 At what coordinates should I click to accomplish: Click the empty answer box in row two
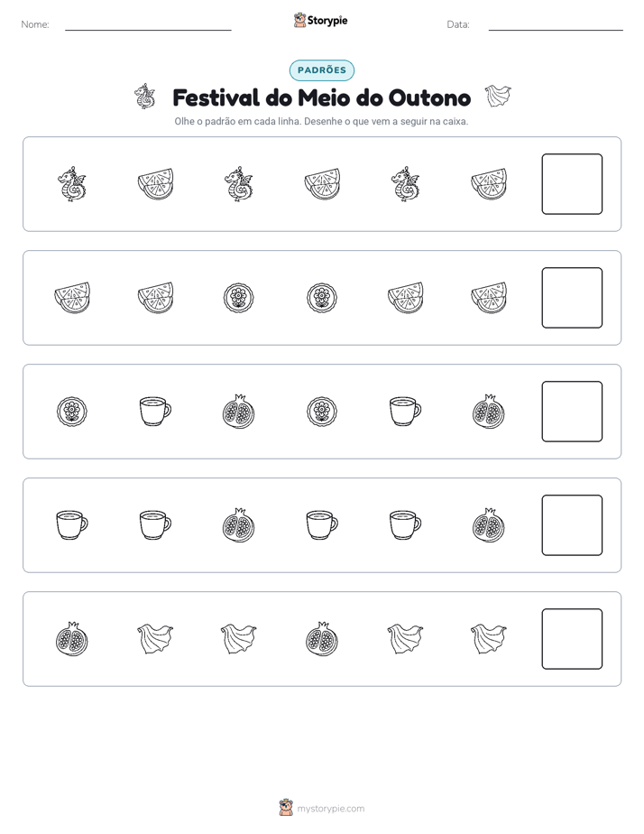pyautogui.click(x=572, y=298)
